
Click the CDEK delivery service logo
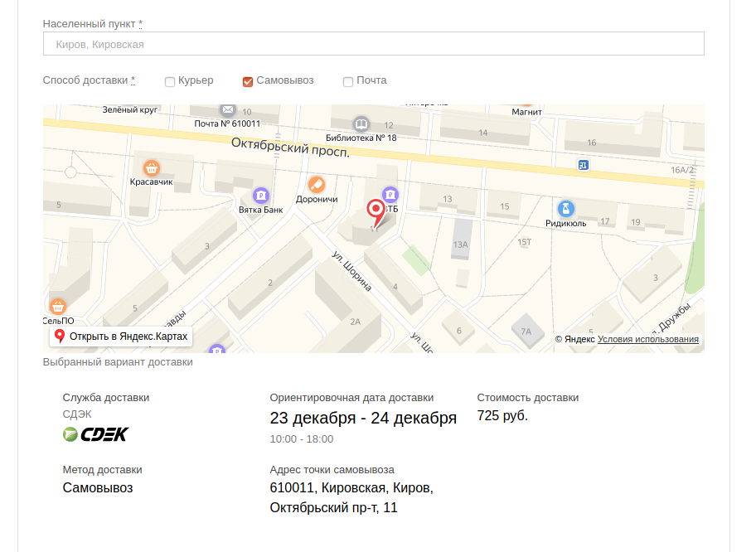click(x=96, y=433)
